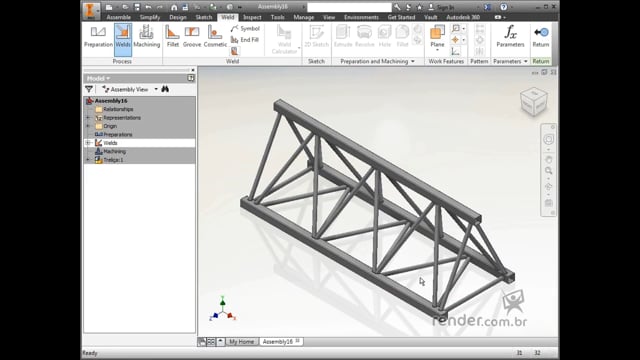This screenshot has width=640, height=360.
Task: Select the Preparation process tool
Action: click(98, 36)
